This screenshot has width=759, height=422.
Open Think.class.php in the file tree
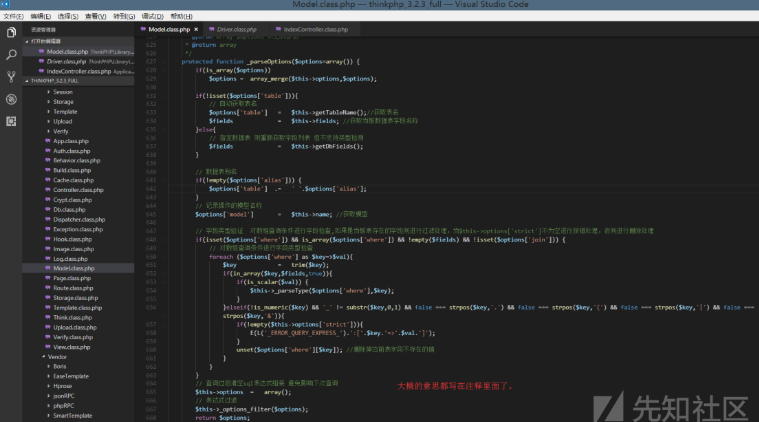73,317
